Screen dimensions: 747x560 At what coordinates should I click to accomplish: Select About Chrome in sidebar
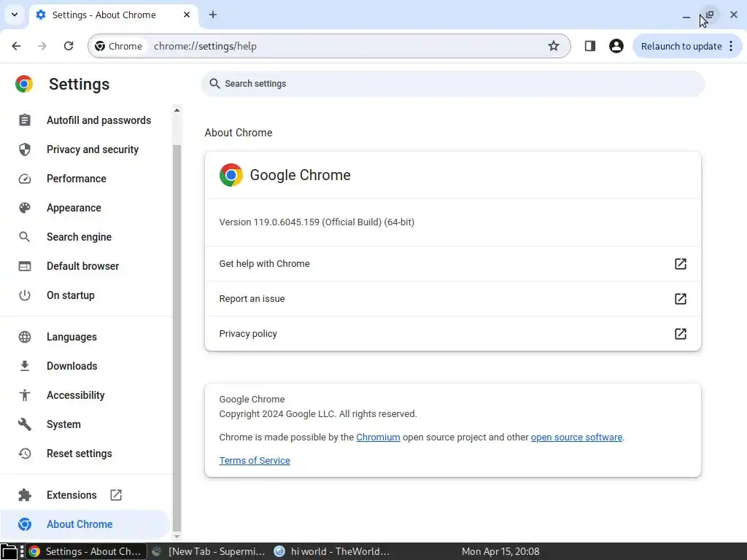(86, 524)
